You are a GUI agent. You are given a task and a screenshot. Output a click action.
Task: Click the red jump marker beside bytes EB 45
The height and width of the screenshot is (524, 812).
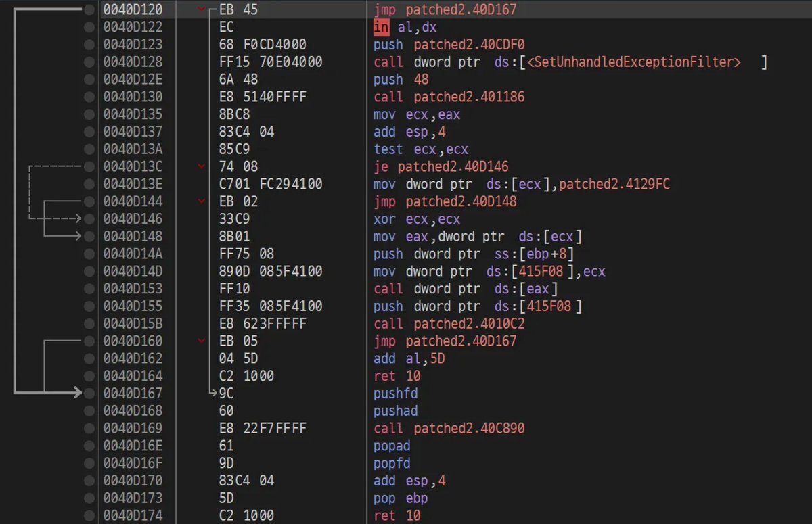pyautogui.click(x=200, y=10)
